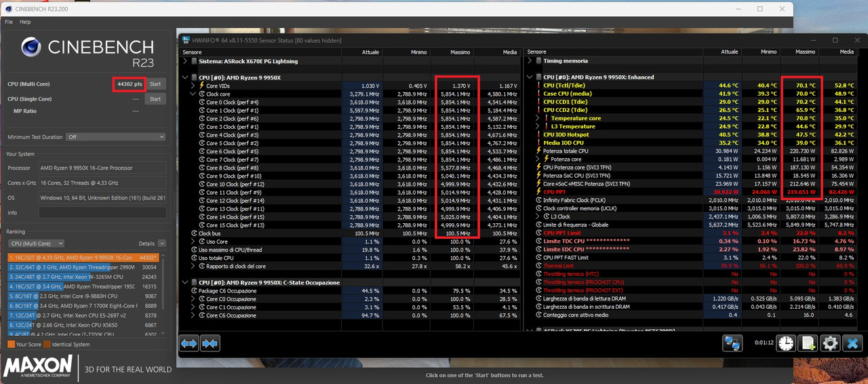
Task: Click the HWiNFO shrink-columns arrows icon
Action: tap(210, 344)
